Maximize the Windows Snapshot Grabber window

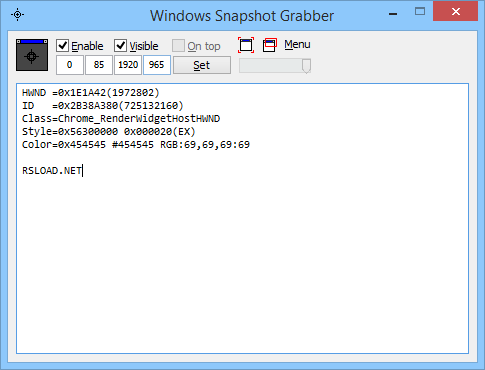420,12
